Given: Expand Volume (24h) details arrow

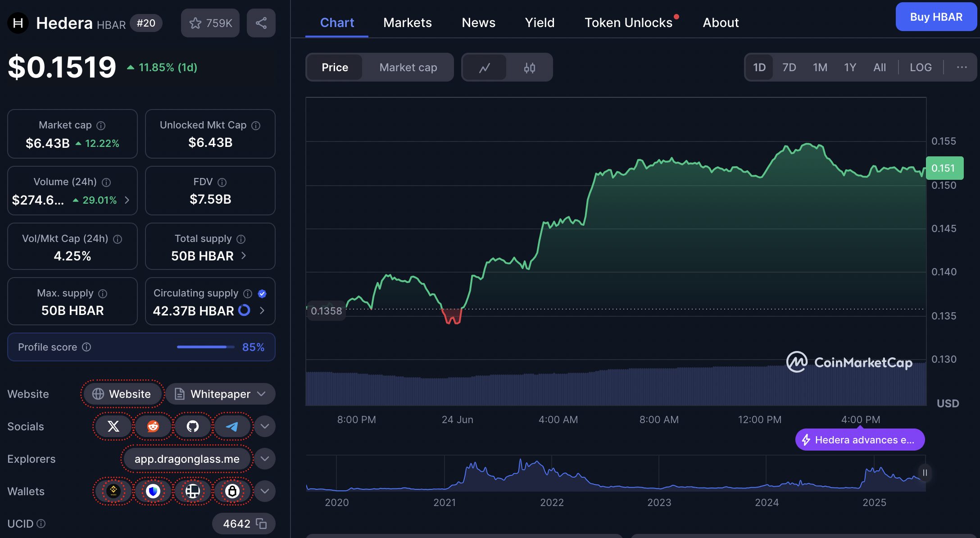Looking at the screenshot, I should tap(127, 200).
